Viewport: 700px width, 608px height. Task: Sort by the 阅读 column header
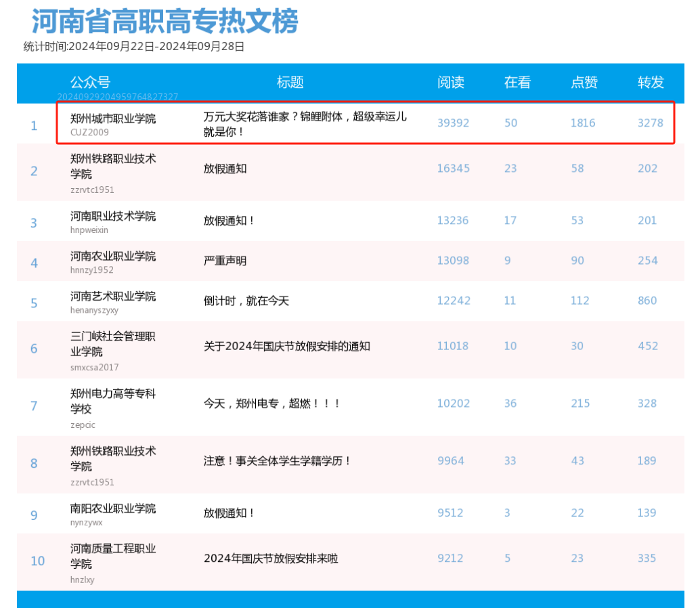pos(452,82)
